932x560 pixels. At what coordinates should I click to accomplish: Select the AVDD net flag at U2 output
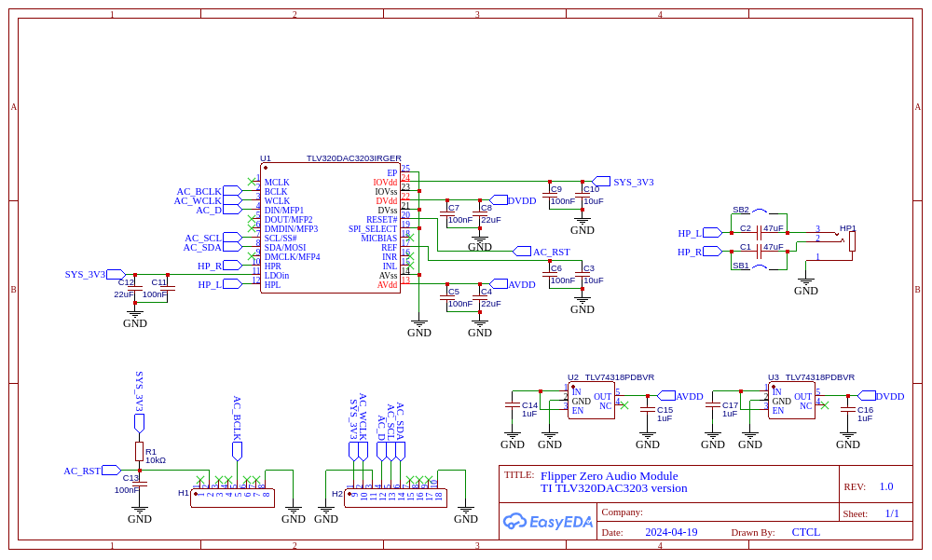[665, 395]
